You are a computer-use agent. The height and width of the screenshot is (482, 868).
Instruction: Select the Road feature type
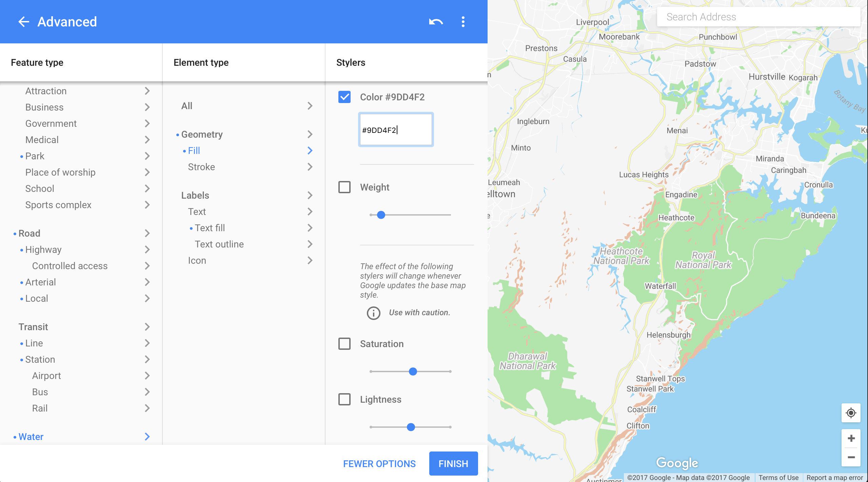coord(29,233)
